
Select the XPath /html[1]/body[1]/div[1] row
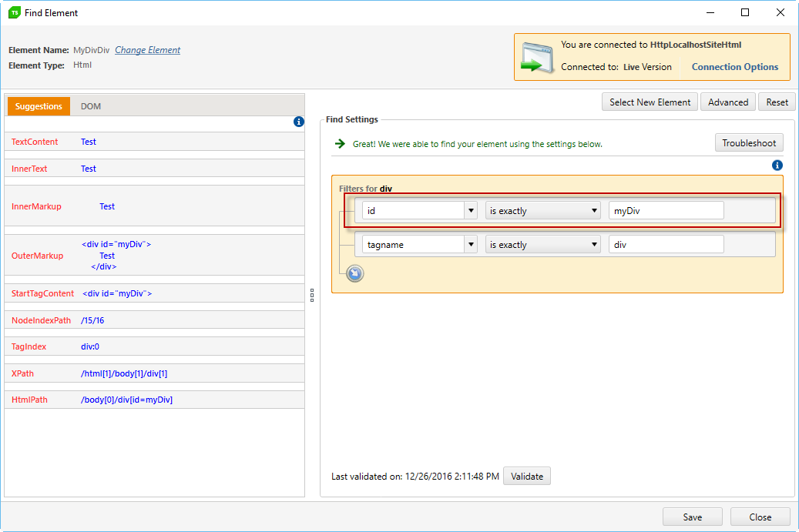[154, 373]
